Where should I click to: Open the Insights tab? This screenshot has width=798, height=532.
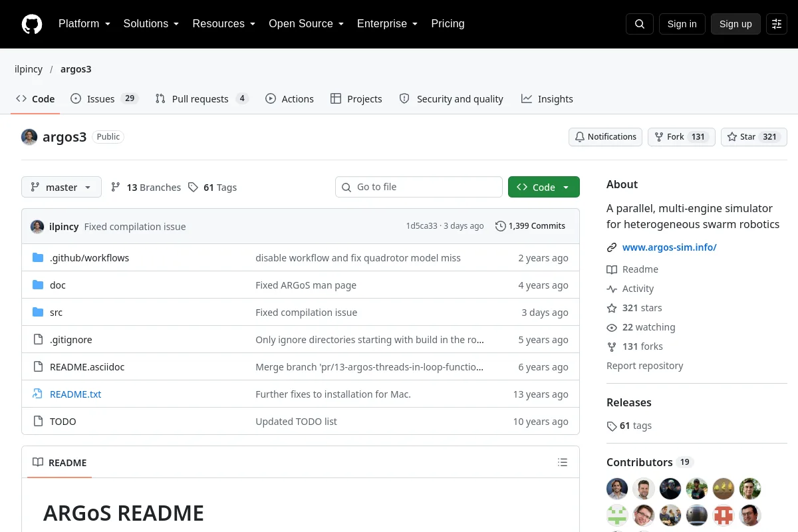point(547,99)
